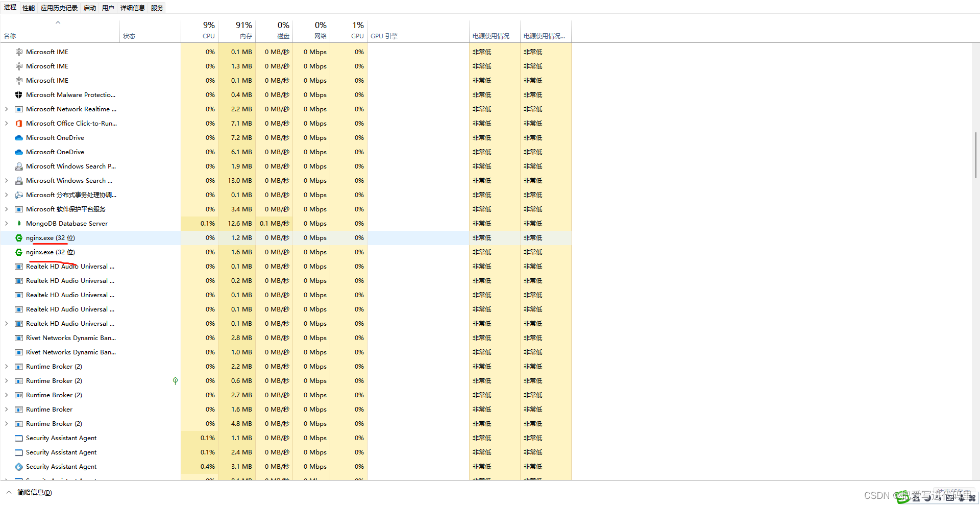The width and height of the screenshot is (980, 505).
Task: Open 应用历史记录 tab
Action: pyautogui.click(x=59, y=8)
